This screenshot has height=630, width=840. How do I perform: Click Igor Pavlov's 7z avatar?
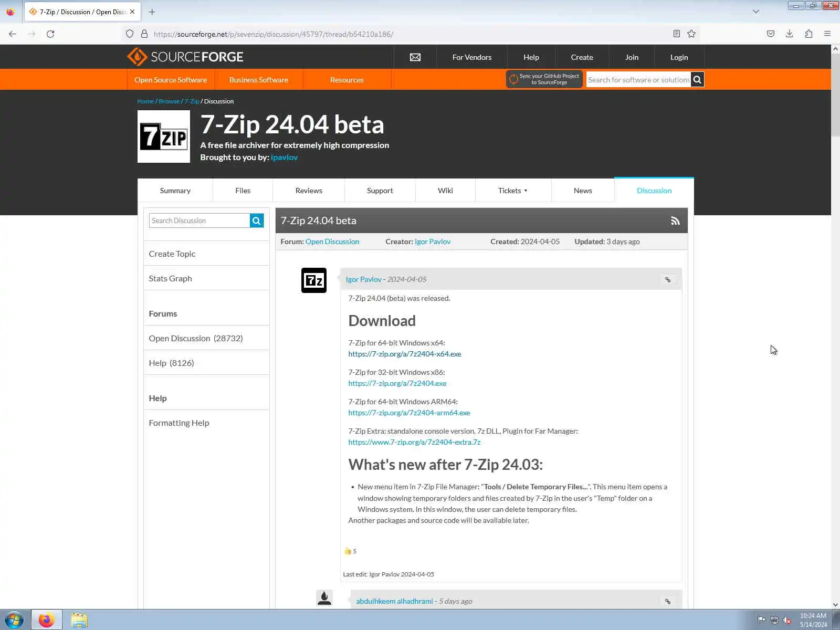pos(314,280)
